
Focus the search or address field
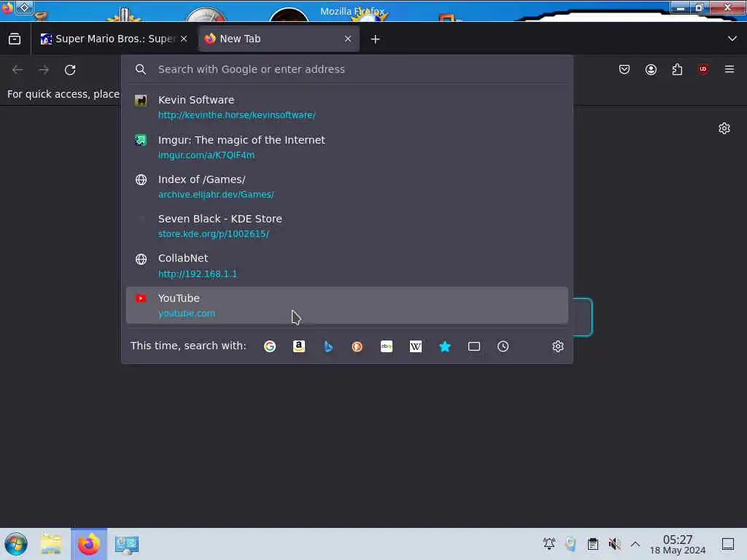(x=347, y=69)
